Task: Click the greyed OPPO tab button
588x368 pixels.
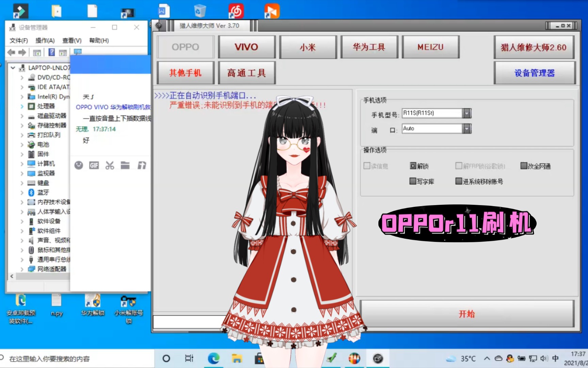Action: [185, 47]
